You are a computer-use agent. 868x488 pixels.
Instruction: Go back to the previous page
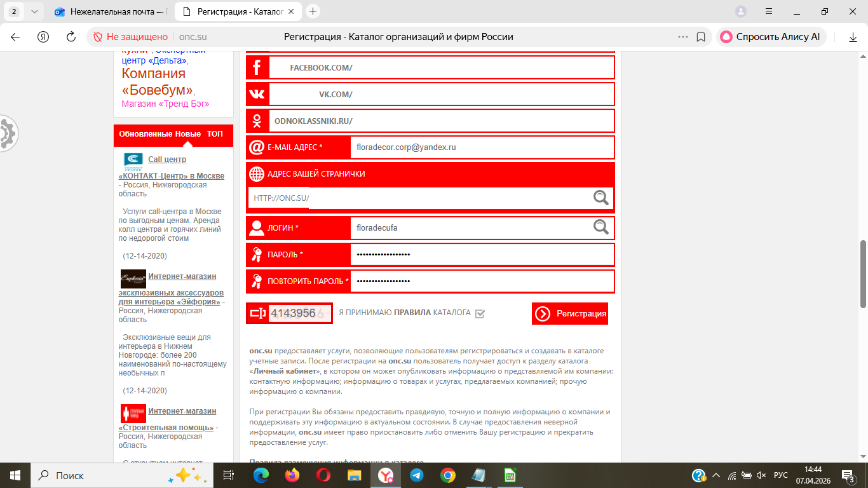point(15,37)
